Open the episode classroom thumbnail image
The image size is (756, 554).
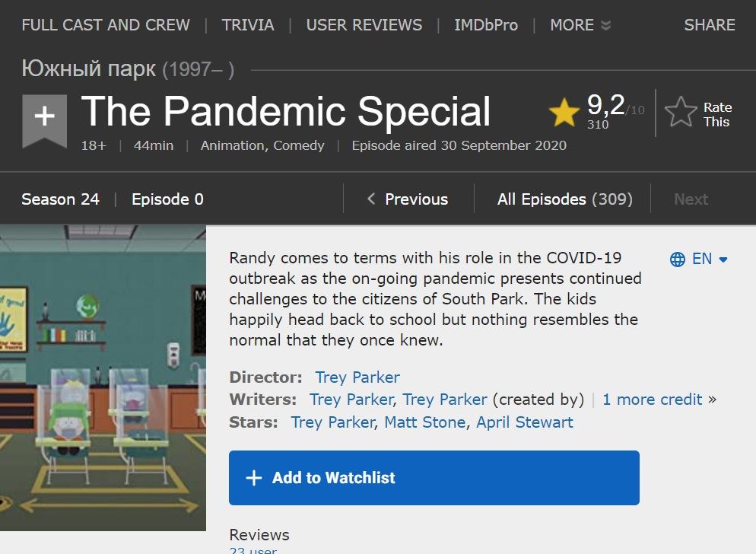tap(103, 377)
